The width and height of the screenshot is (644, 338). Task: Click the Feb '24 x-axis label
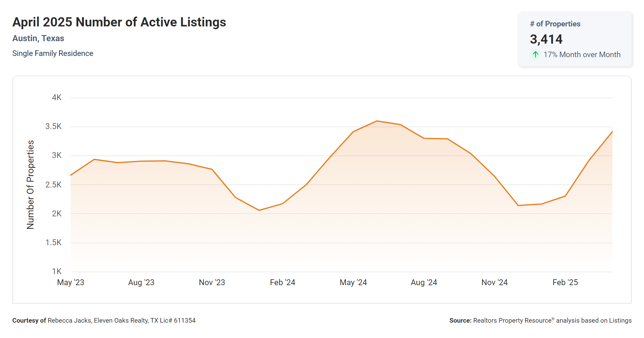(282, 282)
